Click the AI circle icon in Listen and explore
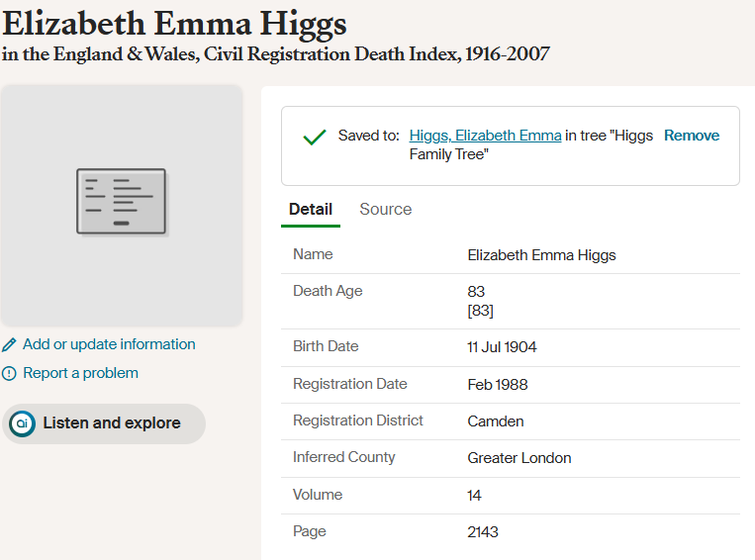This screenshot has height=560, width=755. pos(22,423)
